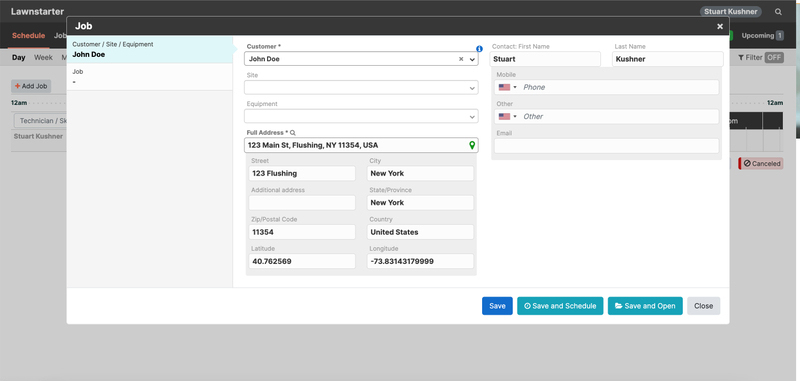Open the Customer dropdown arrow
The height and width of the screenshot is (381, 800).
click(472, 59)
